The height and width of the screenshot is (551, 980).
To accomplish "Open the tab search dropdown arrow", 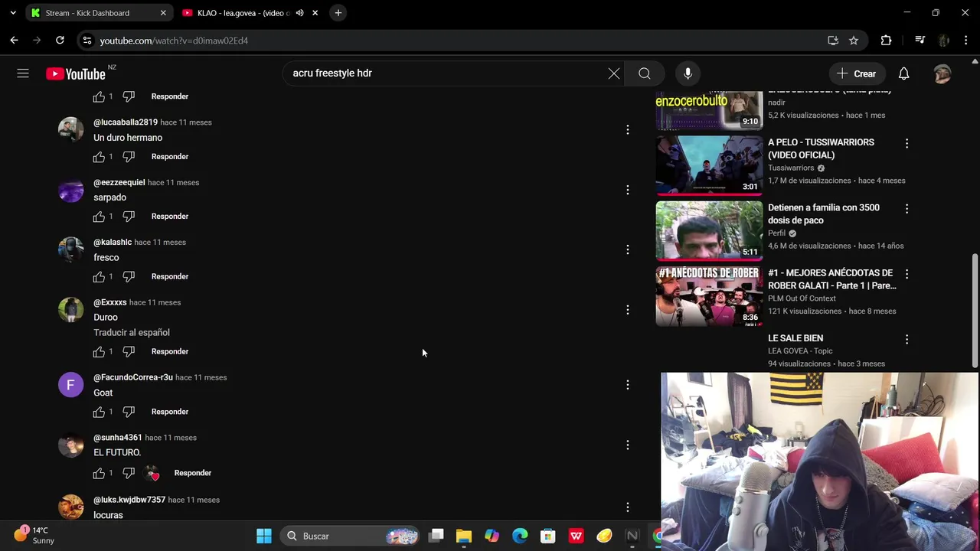I will [x=13, y=13].
